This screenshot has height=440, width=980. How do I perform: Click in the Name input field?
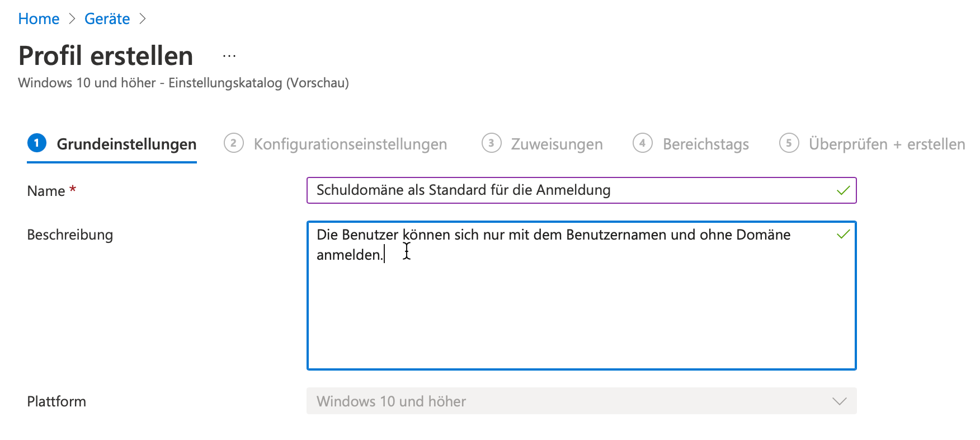click(x=559, y=190)
